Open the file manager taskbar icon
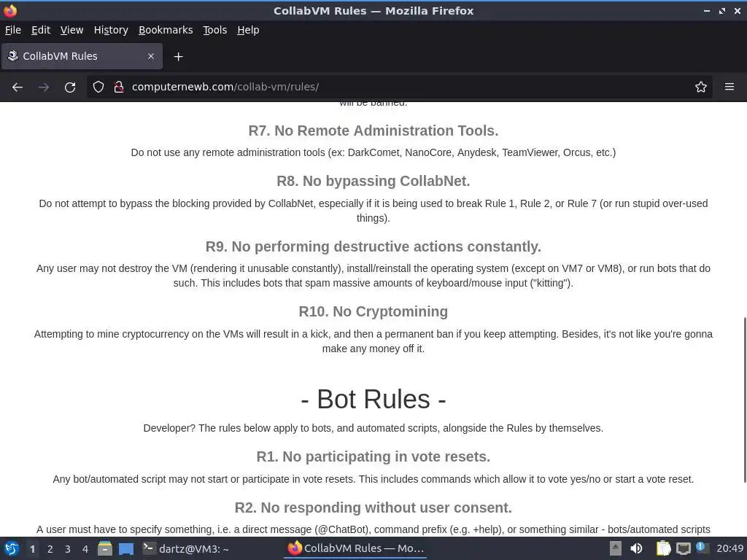 point(105,548)
